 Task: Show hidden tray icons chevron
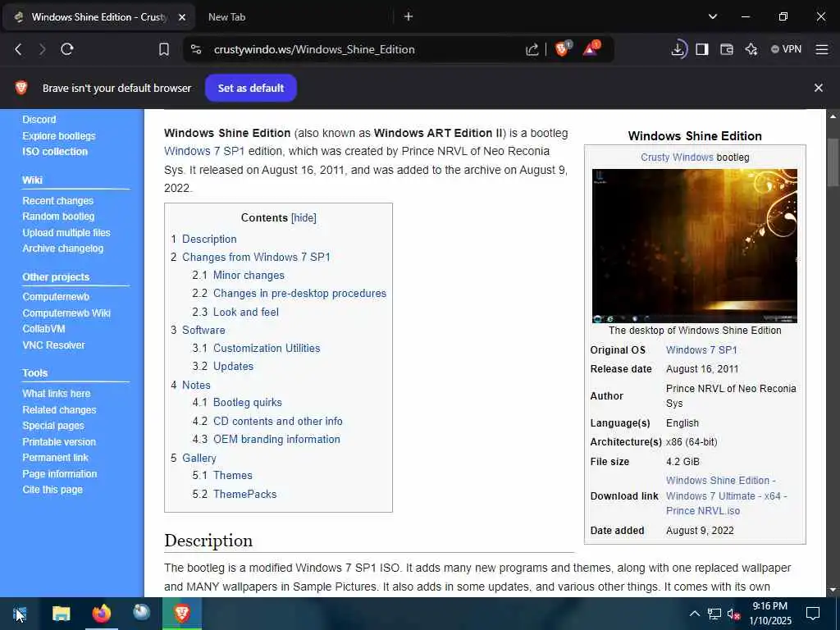pos(694,614)
